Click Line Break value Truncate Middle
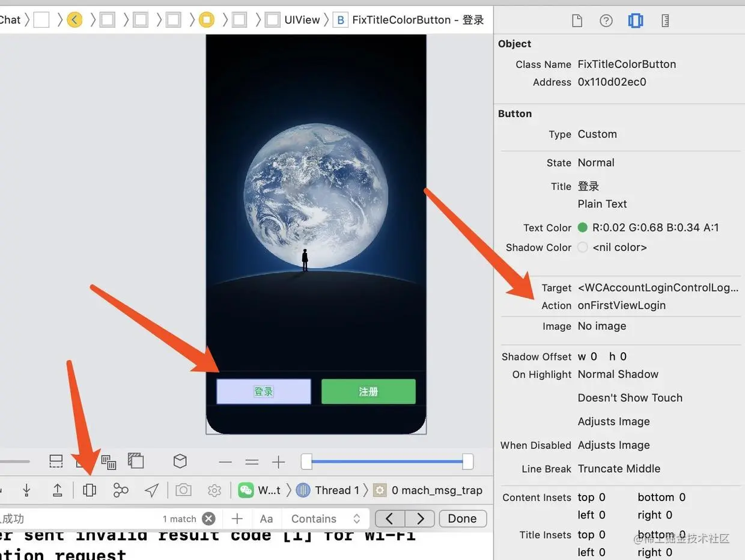 coord(619,469)
